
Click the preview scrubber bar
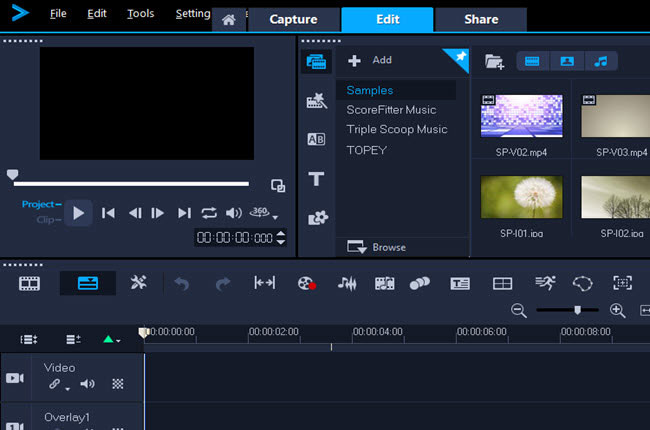pos(131,183)
